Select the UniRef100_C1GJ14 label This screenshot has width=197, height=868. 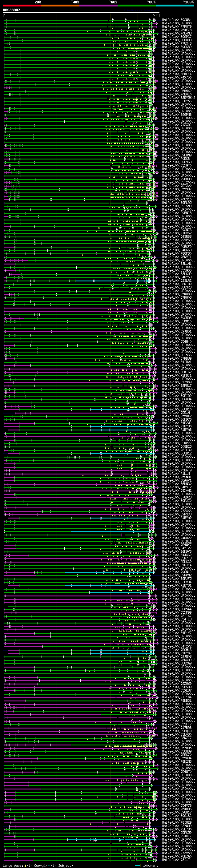[177, 565]
